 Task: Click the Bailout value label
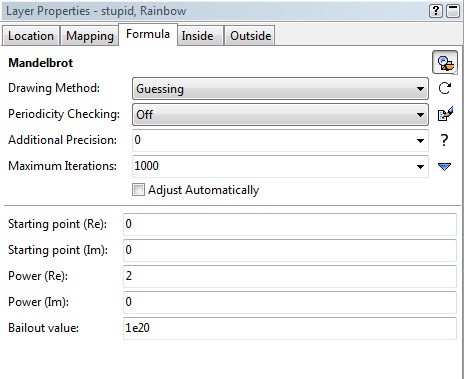click(43, 328)
